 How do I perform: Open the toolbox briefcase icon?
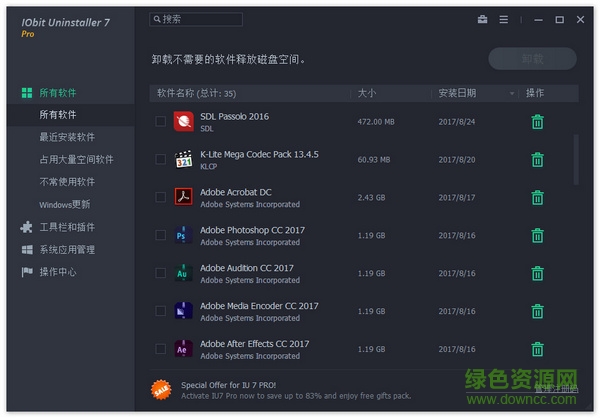coord(483,19)
